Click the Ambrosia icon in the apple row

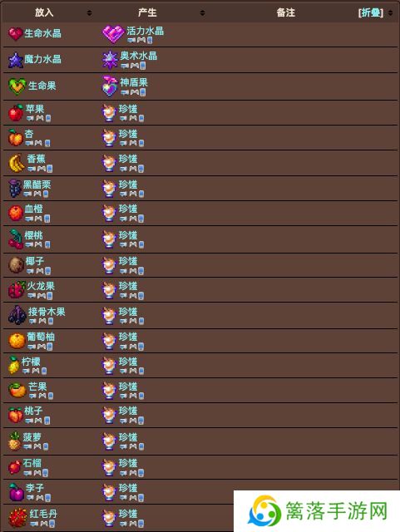[x=109, y=113]
